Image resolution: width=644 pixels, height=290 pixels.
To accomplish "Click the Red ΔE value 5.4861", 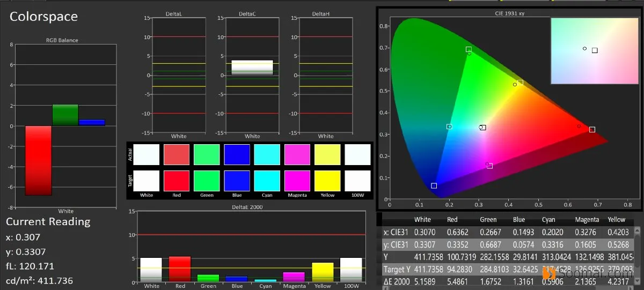I will (x=458, y=281).
